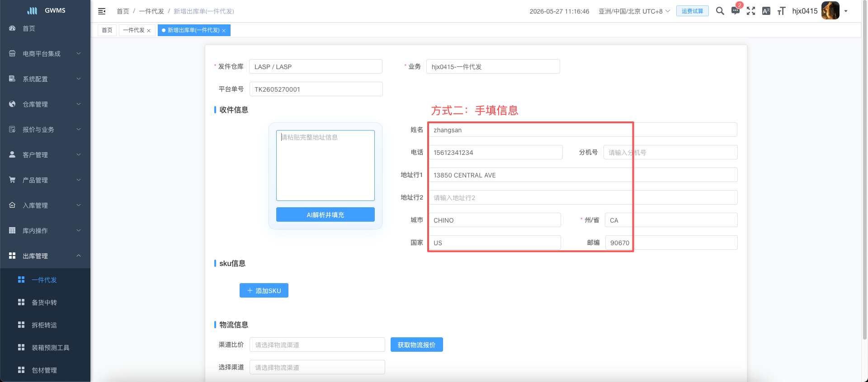Collapse 出库管理 menu
Image resolution: width=868 pixels, height=382 pixels.
point(45,256)
